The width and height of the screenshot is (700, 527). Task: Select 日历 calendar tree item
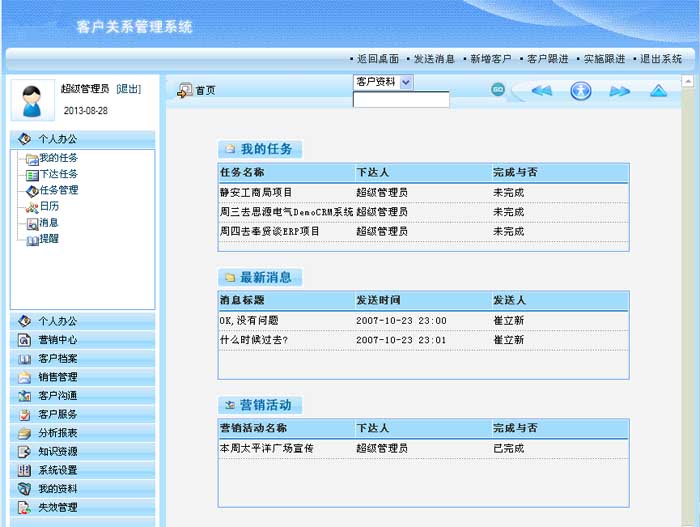(49, 206)
